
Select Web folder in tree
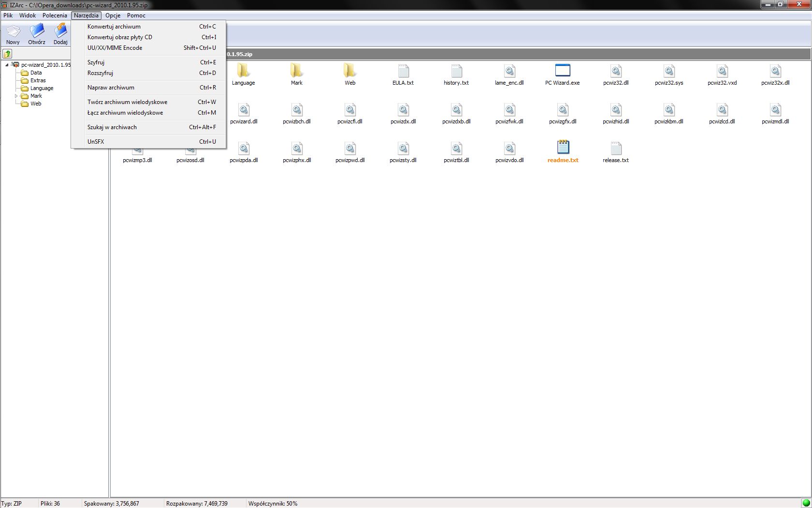(36, 104)
